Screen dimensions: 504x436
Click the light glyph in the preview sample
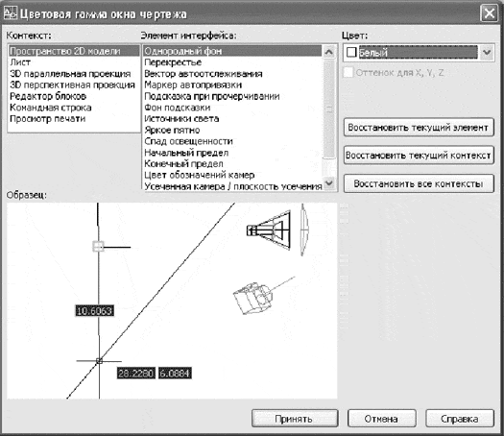coord(278,230)
